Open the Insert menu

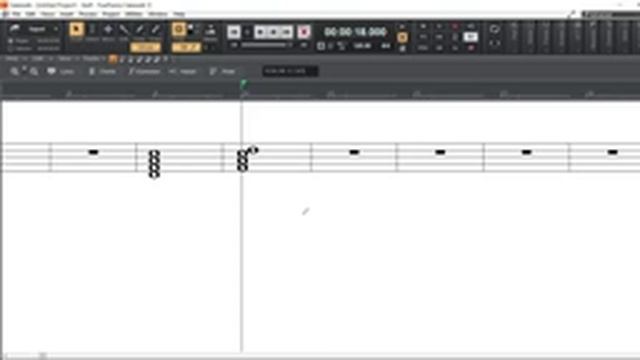pos(67,14)
